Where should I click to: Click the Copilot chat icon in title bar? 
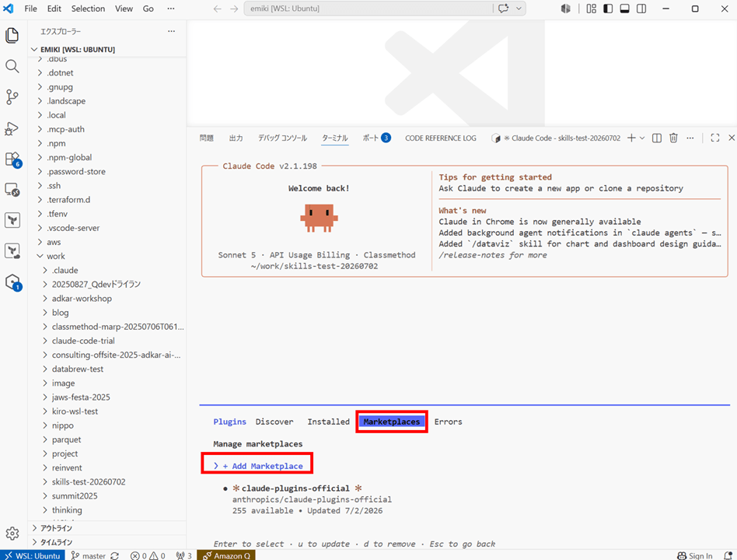504,9
